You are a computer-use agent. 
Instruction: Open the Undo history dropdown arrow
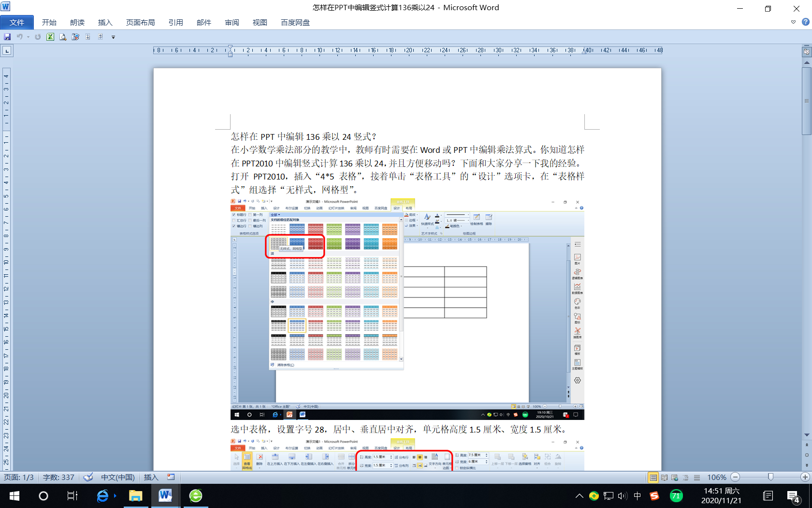pos(28,37)
